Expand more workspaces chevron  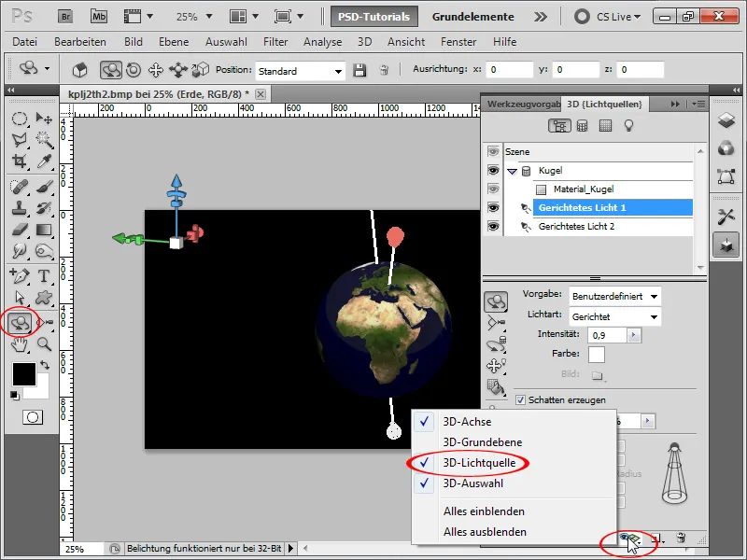click(541, 17)
